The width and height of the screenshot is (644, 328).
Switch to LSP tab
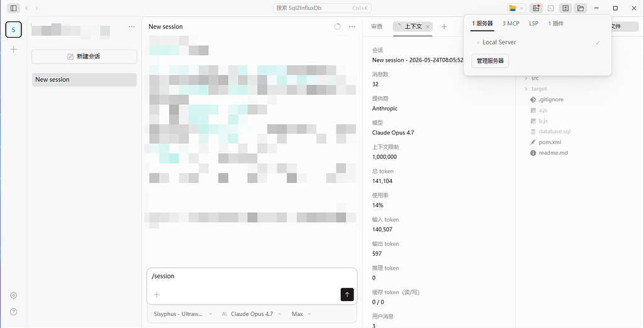click(533, 24)
